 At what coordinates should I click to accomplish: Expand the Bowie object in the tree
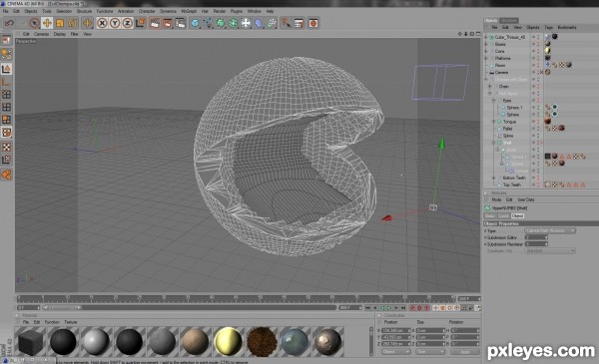click(486, 44)
